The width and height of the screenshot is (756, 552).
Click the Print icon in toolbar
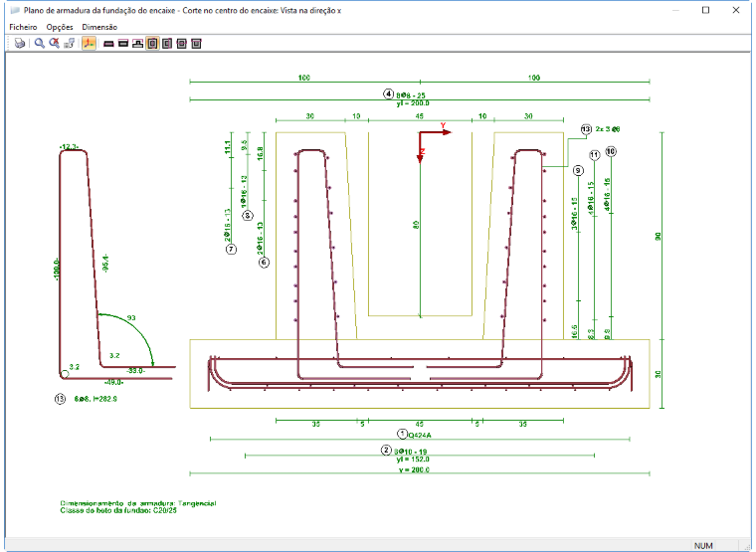tap(19, 44)
